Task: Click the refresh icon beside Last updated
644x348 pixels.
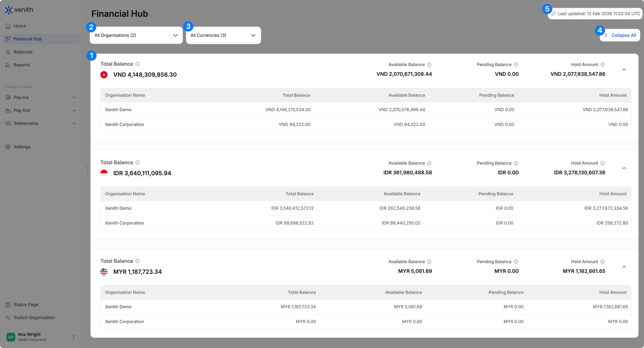Action: pyautogui.click(x=554, y=14)
